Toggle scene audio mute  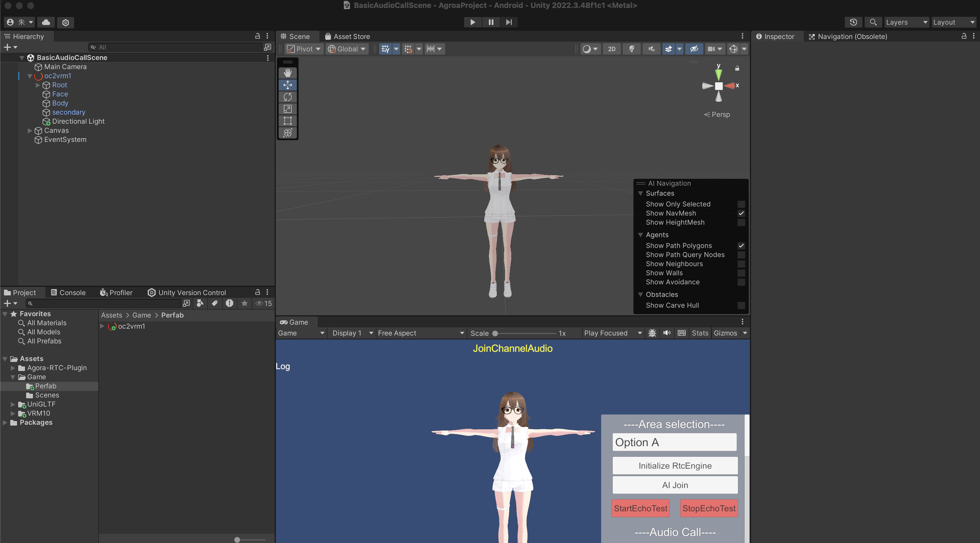[x=652, y=49]
